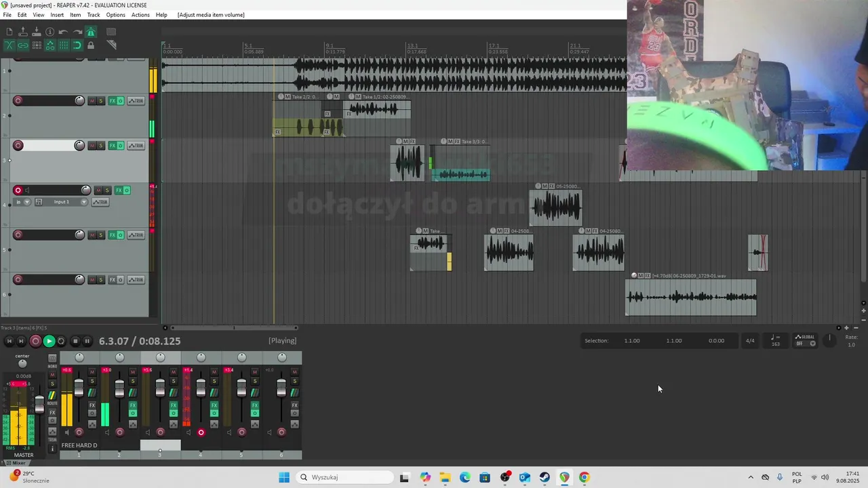Adjust mixer channel 4 volume fader

click(x=201, y=388)
